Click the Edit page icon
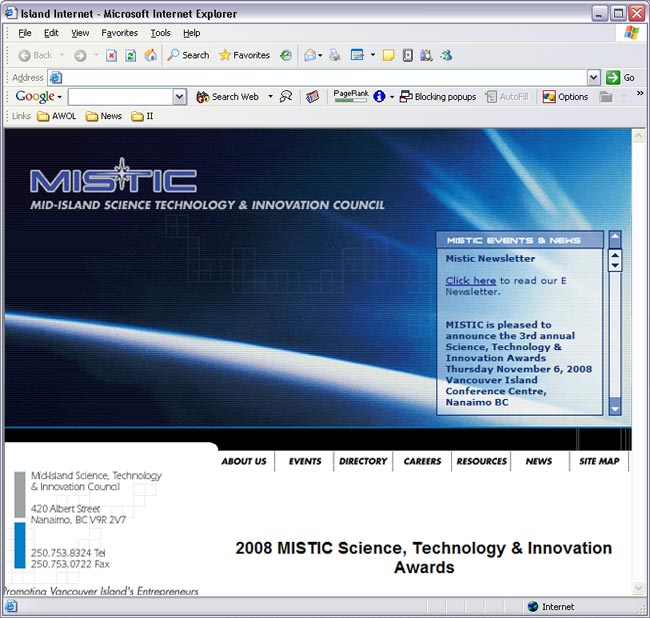650x618 pixels. coord(357,55)
